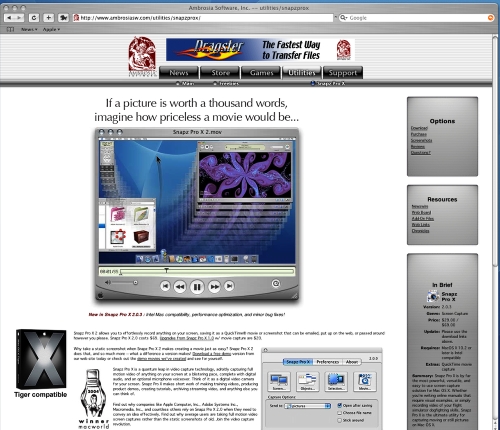Click the Tiger compatible Mac OS X box image
The height and width of the screenshot is (430, 500).
pyautogui.click(x=41, y=359)
